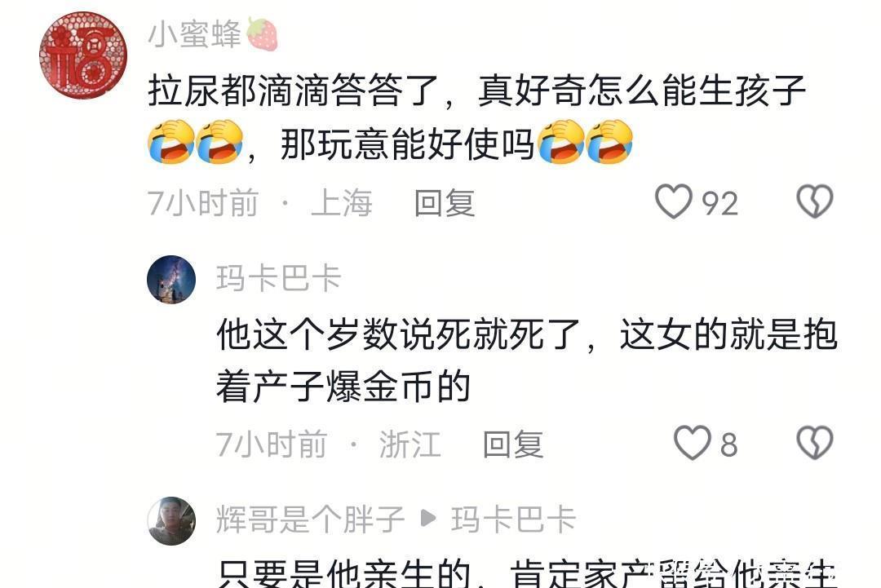This screenshot has width=881, height=588.
Task: Open 辉哥是个胖子's profile picture
Action: [x=171, y=520]
